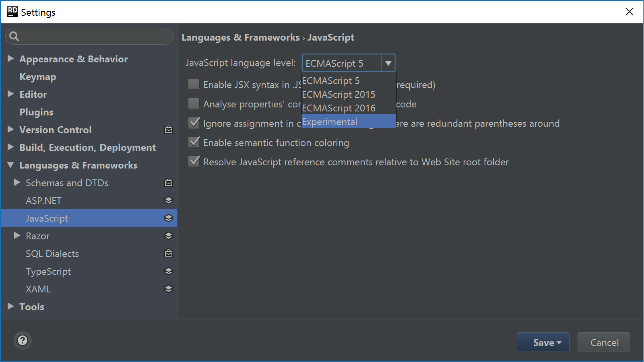Choose ECMAScript 2016 language level
The height and width of the screenshot is (362, 644).
[x=349, y=108]
